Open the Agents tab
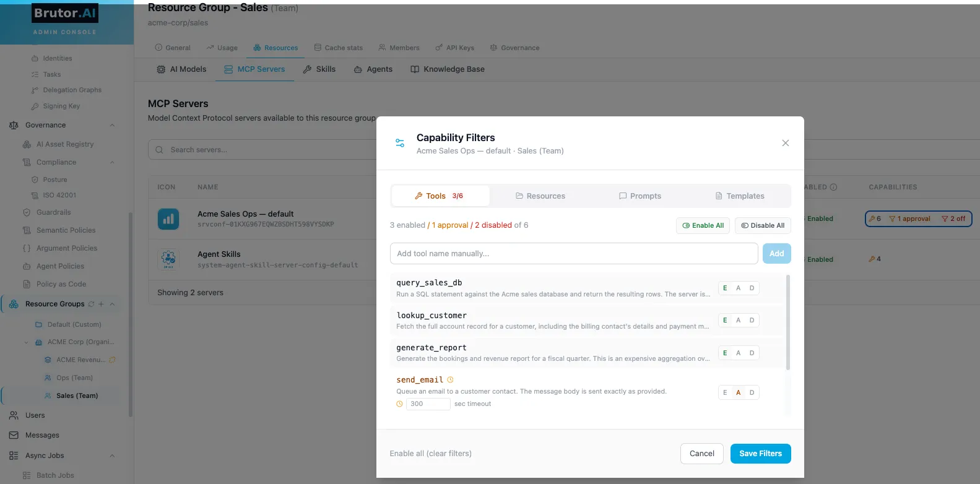 point(373,69)
